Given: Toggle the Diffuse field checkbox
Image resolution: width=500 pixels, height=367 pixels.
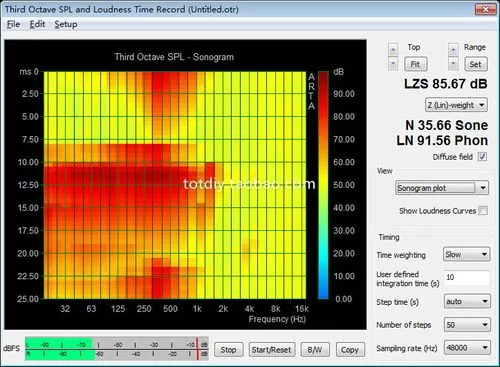Looking at the screenshot, I should pos(482,157).
